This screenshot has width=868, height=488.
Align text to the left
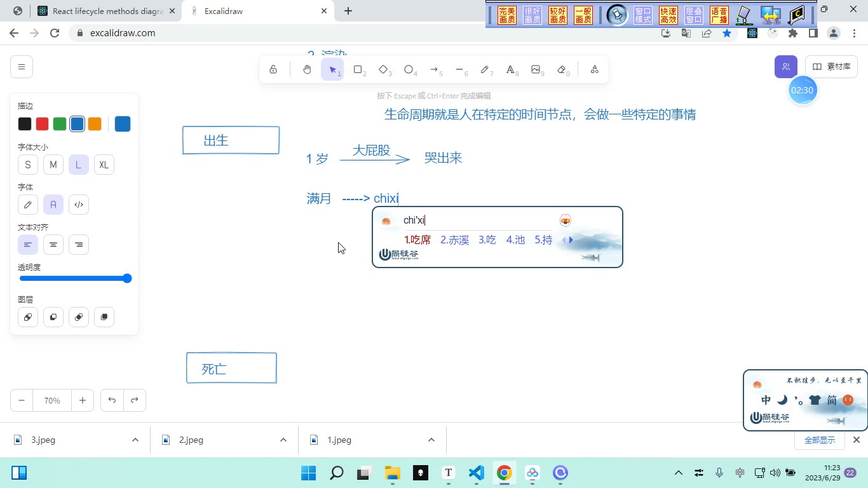[28, 245]
